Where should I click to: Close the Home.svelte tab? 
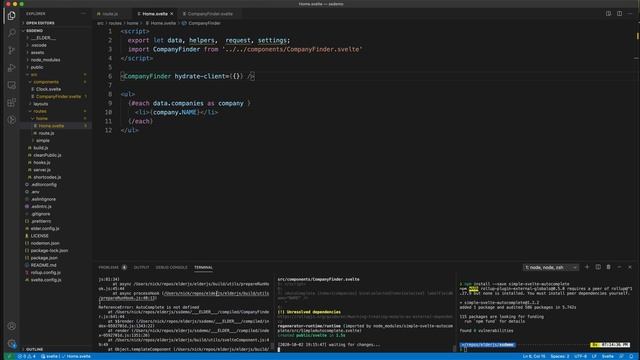(x=172, y=14)
